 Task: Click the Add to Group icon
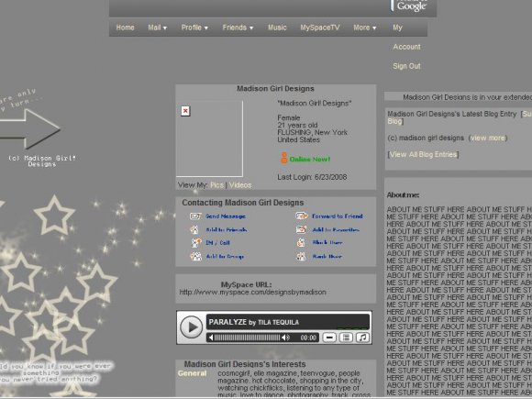tap(195, 256)
